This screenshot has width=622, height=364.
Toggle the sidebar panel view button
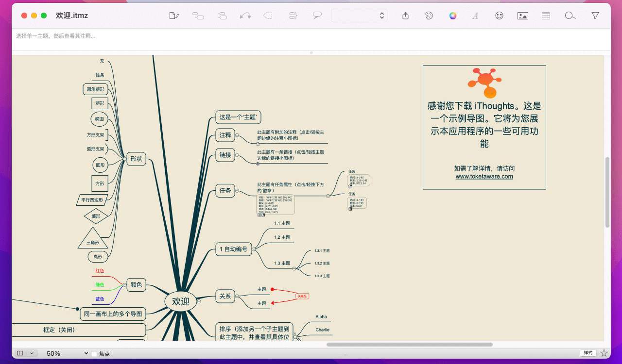(20, 353)
